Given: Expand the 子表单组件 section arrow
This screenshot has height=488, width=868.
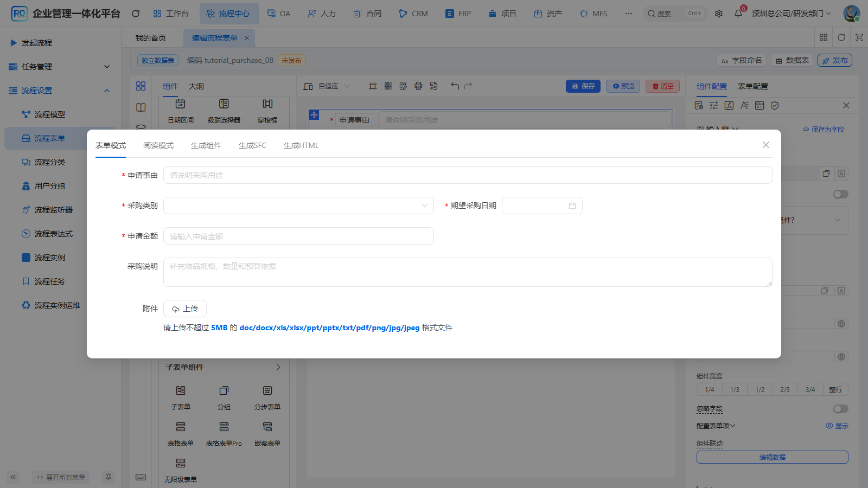Looking at the screenshot, I should 278,367.
